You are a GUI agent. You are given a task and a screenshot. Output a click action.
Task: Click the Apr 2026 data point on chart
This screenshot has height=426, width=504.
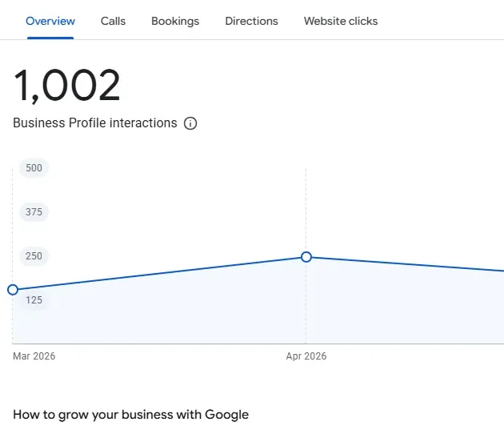[306, 257]
